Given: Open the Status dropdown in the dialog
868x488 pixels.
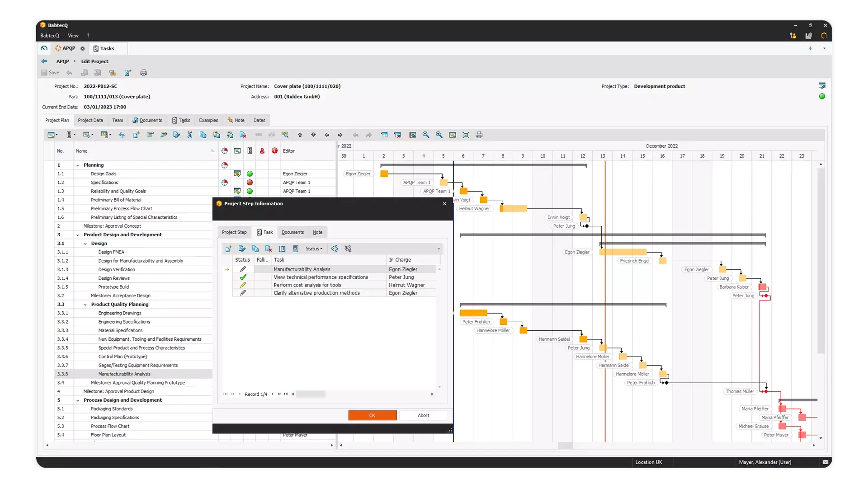Looking at the screenshot, I should (315, 249).
